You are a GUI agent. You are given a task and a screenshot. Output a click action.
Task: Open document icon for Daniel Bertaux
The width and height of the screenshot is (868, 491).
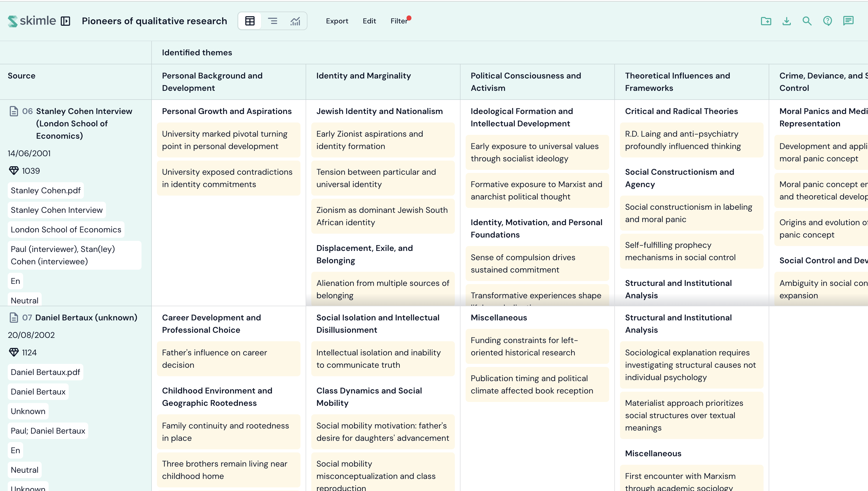click(x=14, y=318)
